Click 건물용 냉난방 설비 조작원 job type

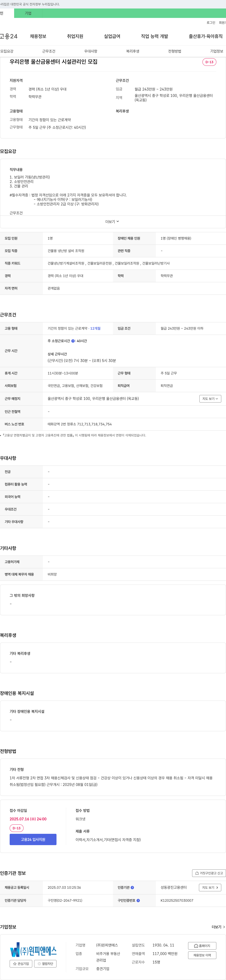(x=66, y=251)
